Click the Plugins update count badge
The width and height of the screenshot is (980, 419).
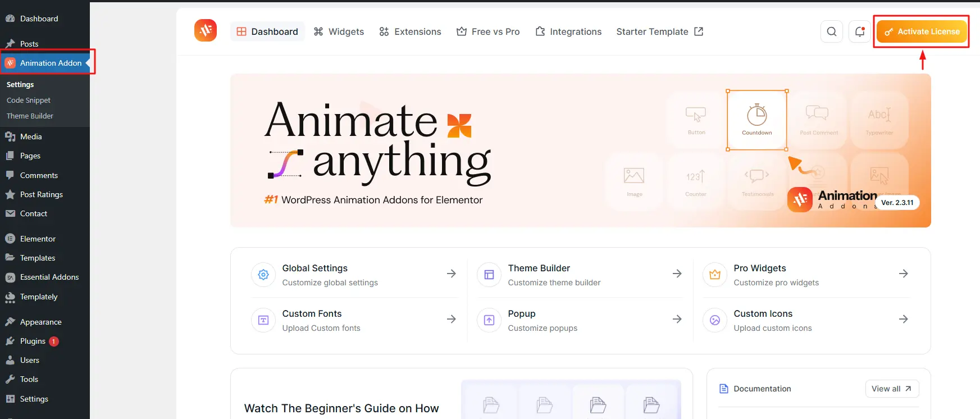[54, 341]
